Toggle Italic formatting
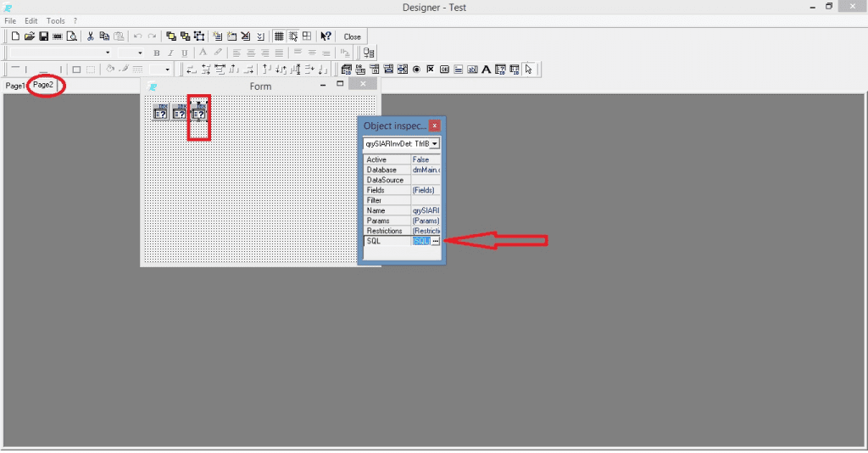The height and width of the screenshot is (453, 868). click(170, 53)
